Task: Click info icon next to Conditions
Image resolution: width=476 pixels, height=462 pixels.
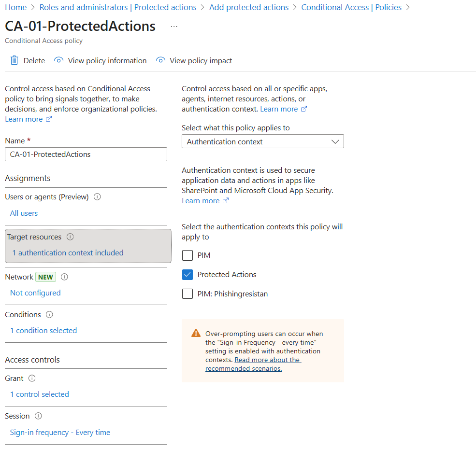Action: tap(49, 315)
